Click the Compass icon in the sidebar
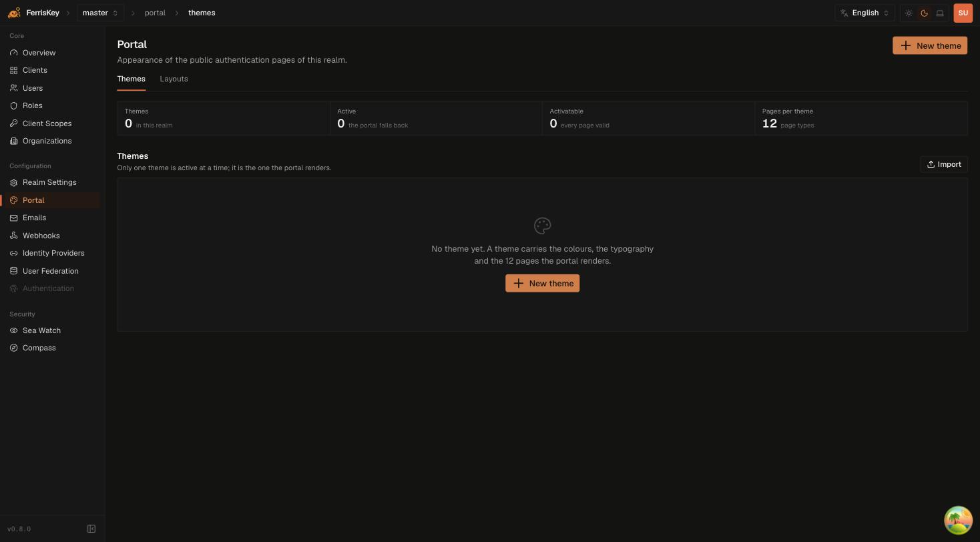Viewport: 980px width, 542px height. (x=13, y=348)
